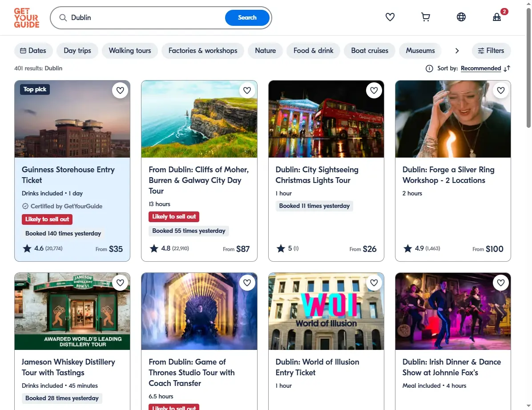The height and width of the screenshot is (410, 532).
Task: Open Jameson Whiskey Distillery Tour title
Action: pos(68,367)
